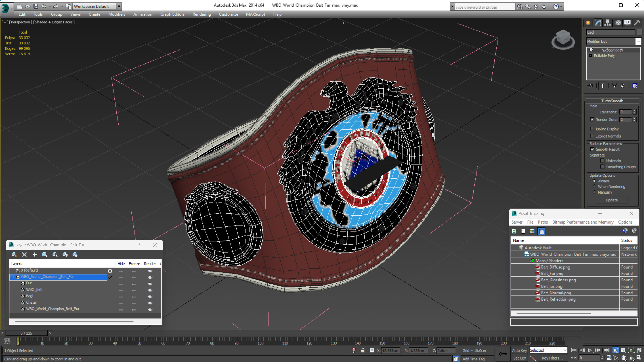Toggle TurboSmooth modifier lightbulb in stack
Image resolution: width=644 pixels, height=362 pixels.
[591, 50]
